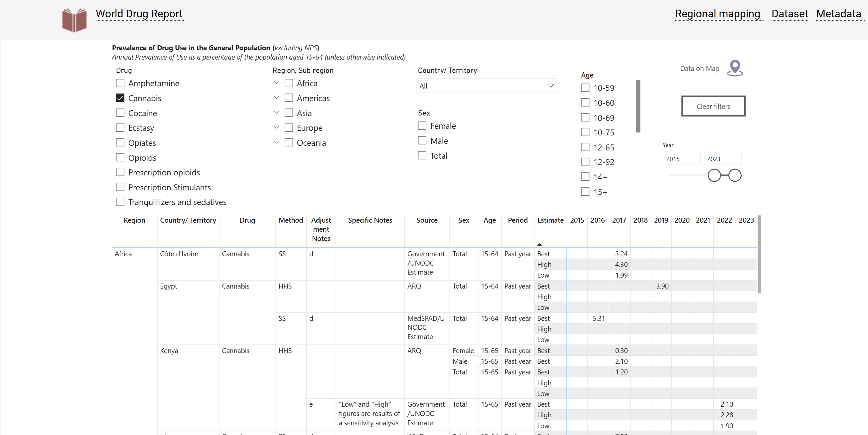Click the Data on Map pin icon
The height and width of the screenshot is (435, 868).
[735, 68]
